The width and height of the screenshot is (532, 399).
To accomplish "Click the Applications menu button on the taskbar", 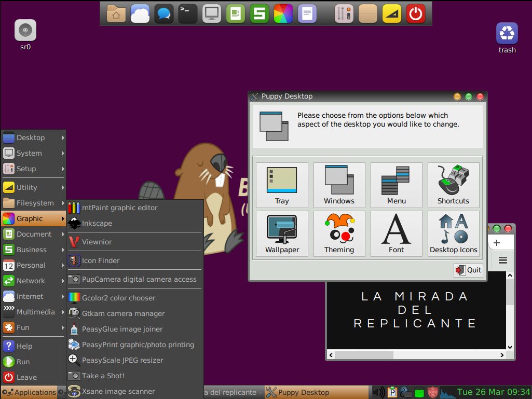I will tap(29, 392).
